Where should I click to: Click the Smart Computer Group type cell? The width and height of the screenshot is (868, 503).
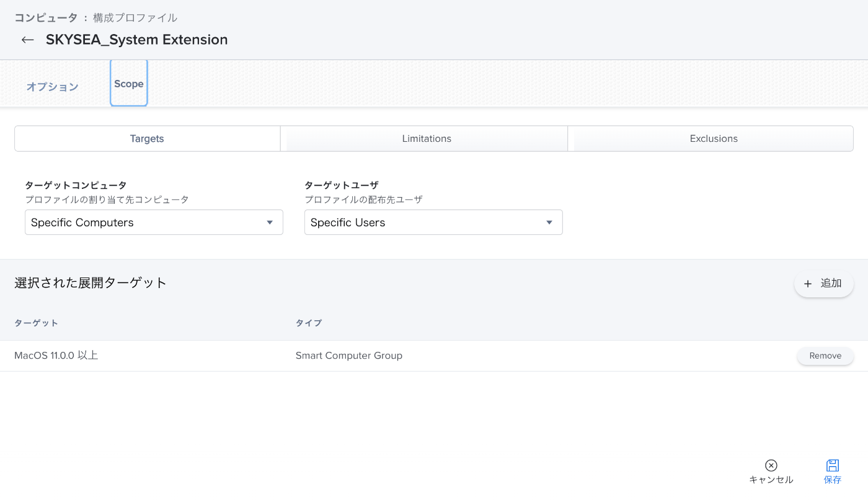(349, 356)
